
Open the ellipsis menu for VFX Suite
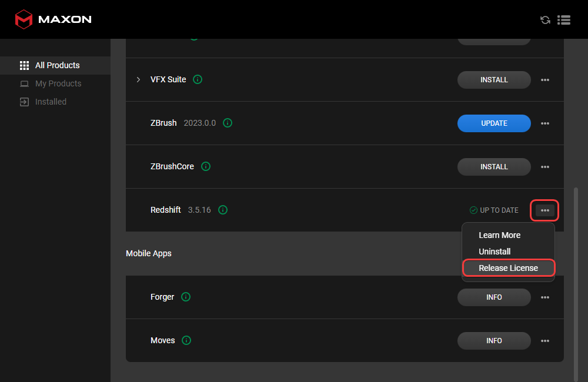click(545, 80)
